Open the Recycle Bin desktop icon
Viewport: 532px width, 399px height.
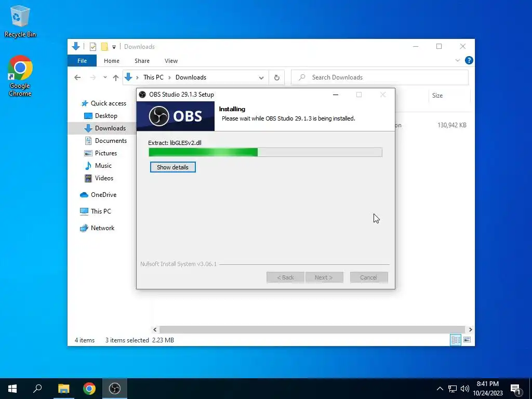pos(20,21)
